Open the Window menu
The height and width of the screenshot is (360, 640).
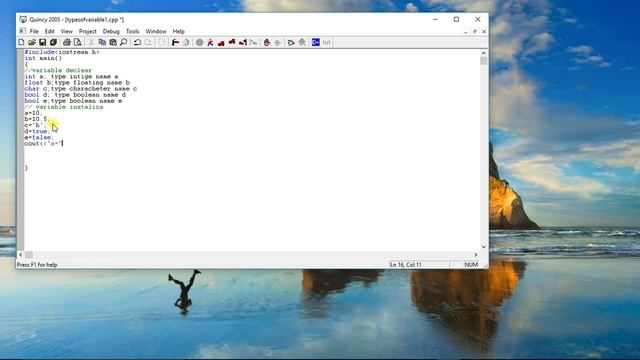pos(156,31)
